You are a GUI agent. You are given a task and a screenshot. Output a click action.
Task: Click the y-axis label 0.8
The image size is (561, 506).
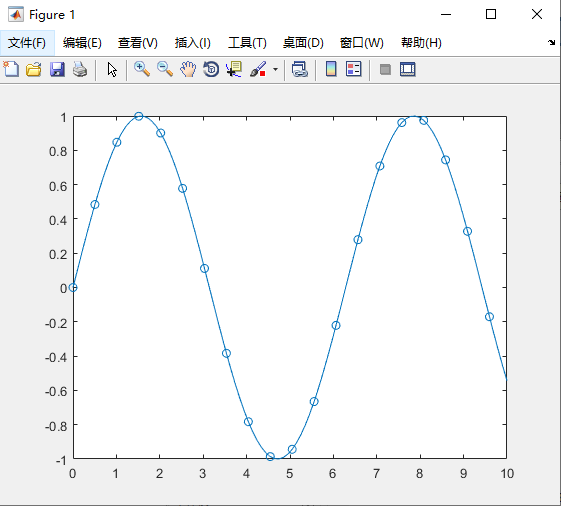click(x=58, y=152)
